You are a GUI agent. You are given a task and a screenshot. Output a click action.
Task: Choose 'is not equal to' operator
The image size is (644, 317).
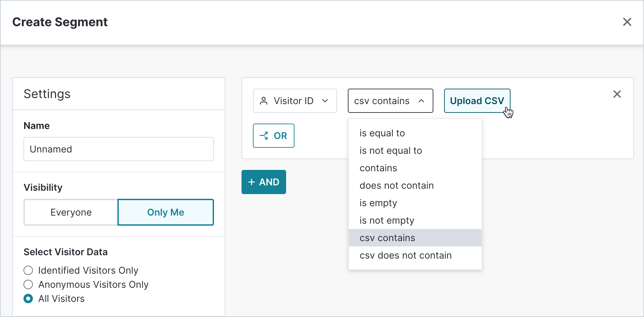coord(390,150)
